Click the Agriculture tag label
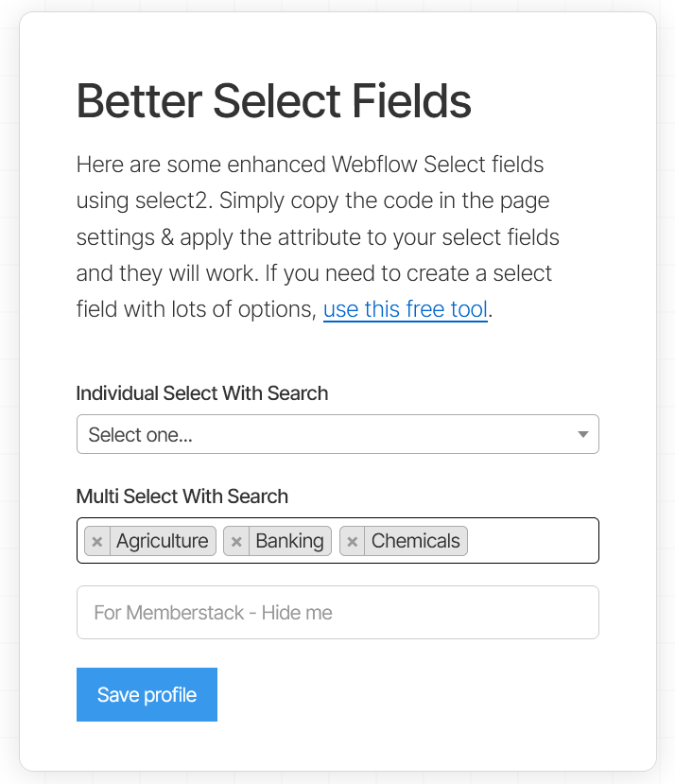 point(163,541)
